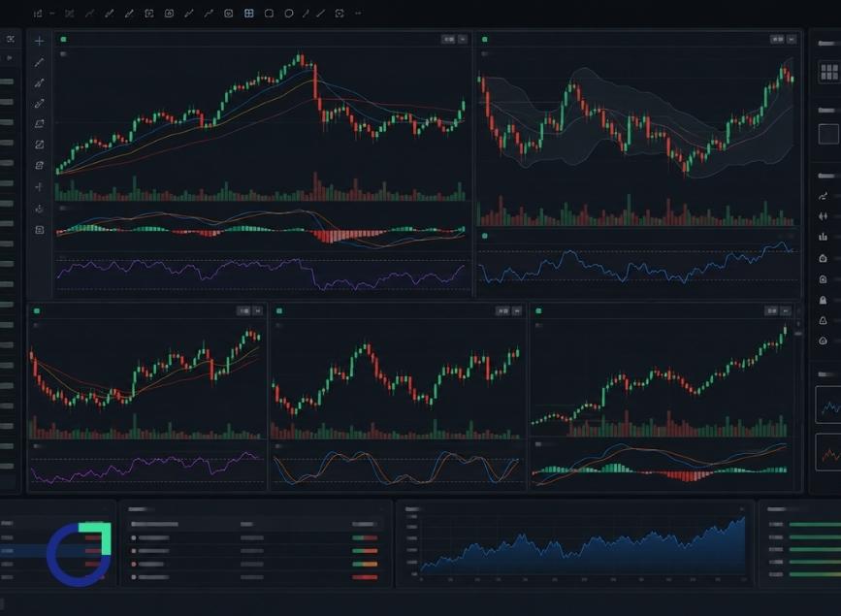Toggle the green status dot on Bollinger bands chart

[485, 39]
